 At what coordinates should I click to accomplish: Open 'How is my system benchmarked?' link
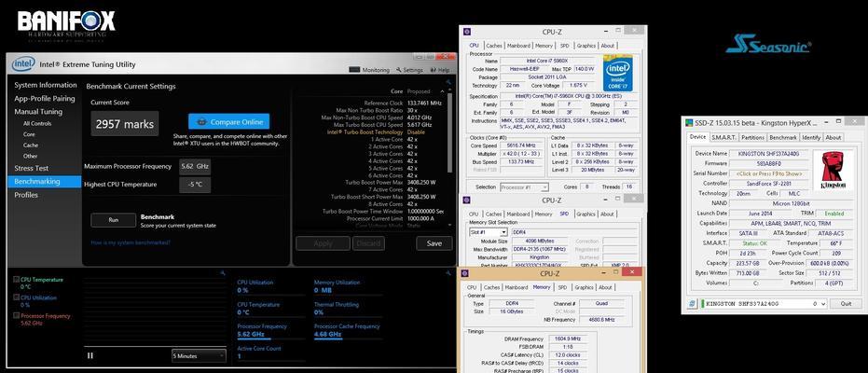(131, 242)
